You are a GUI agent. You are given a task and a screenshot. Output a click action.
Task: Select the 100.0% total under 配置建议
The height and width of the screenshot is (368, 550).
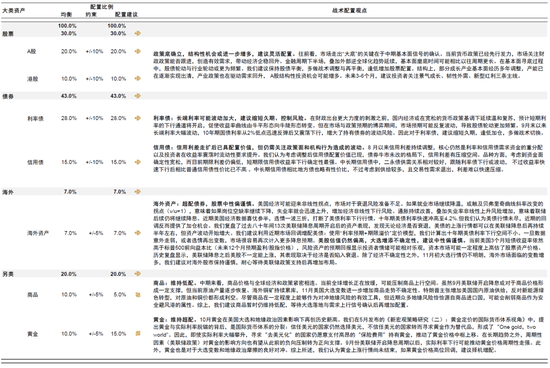pos(116,26)
